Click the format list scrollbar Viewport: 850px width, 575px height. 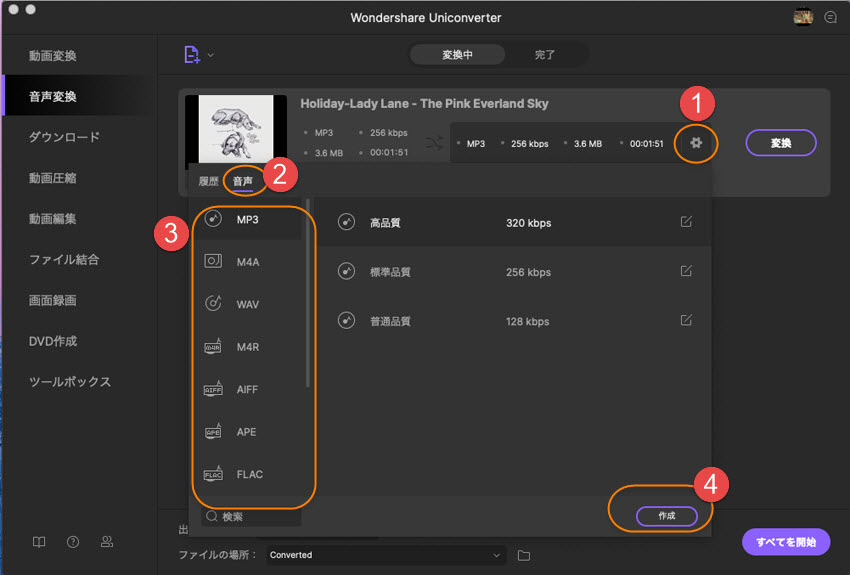pos(307,293)
